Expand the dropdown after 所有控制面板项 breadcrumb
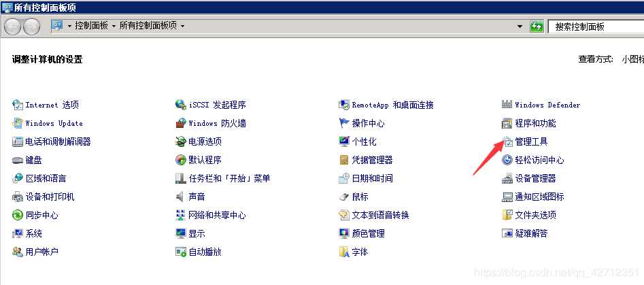The image size is (644, 285). (182, 26)
